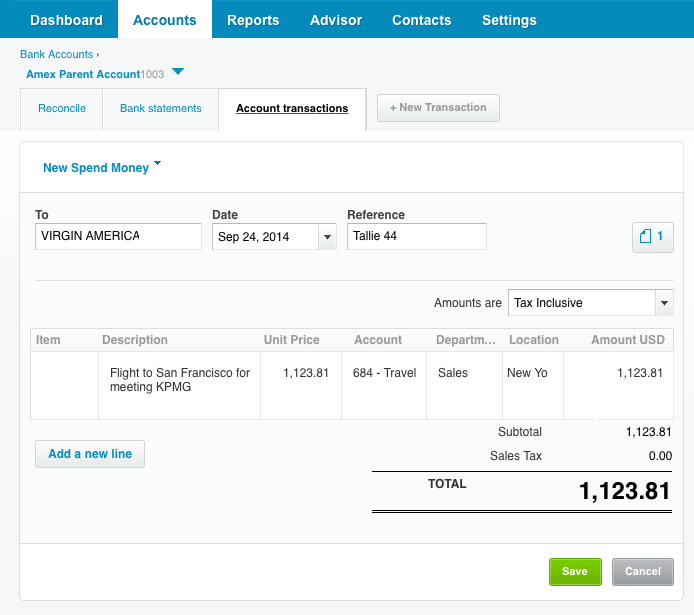Viewport: 694px width, 615px height.
Task: Click the 684 - Travel account cell
Action: (x=384, y=385)
